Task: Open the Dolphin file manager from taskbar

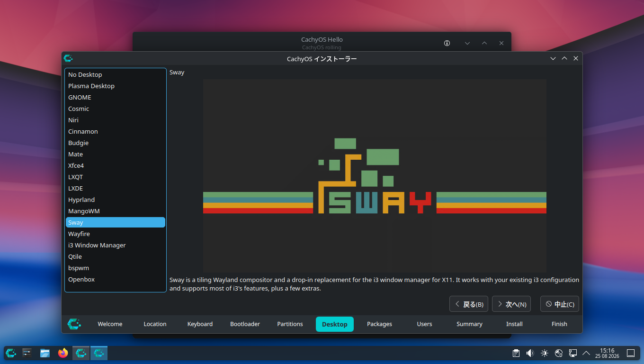Action: 45,353
